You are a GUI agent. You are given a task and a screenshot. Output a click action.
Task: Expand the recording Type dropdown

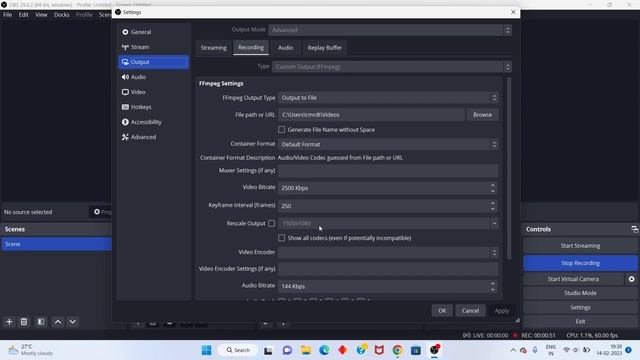[x=392, y=67]
